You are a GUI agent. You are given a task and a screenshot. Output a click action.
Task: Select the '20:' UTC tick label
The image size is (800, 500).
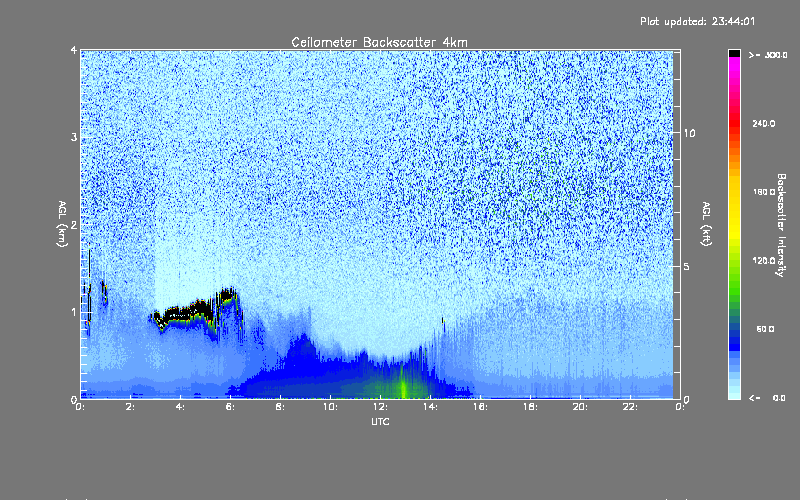pyautogui.click(x=580, y=407)
